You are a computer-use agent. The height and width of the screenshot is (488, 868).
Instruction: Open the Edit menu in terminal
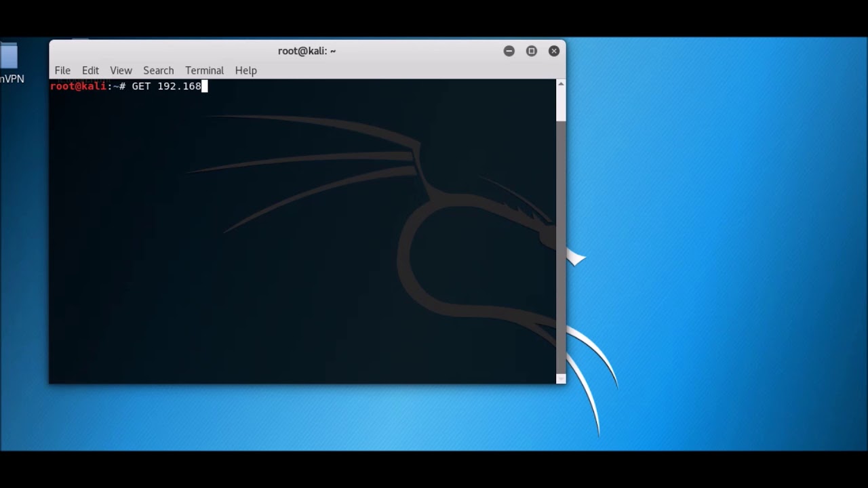click(x=90, y=70)
